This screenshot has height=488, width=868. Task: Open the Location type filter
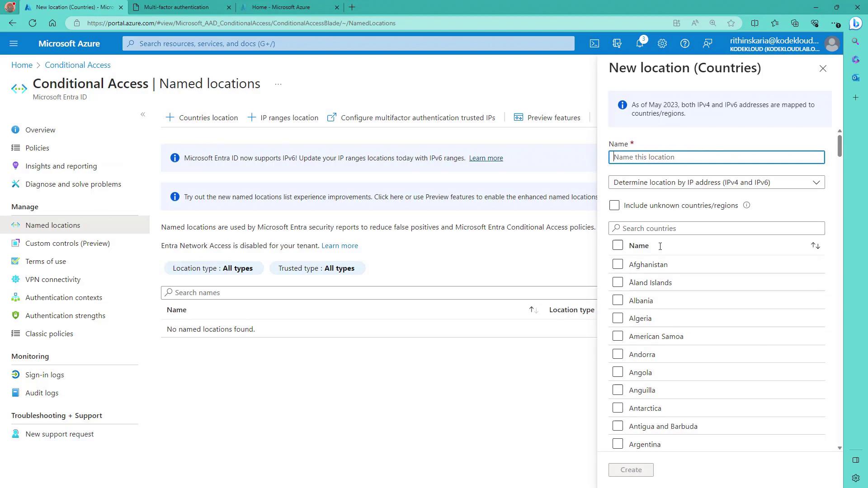tap(213, 268)
